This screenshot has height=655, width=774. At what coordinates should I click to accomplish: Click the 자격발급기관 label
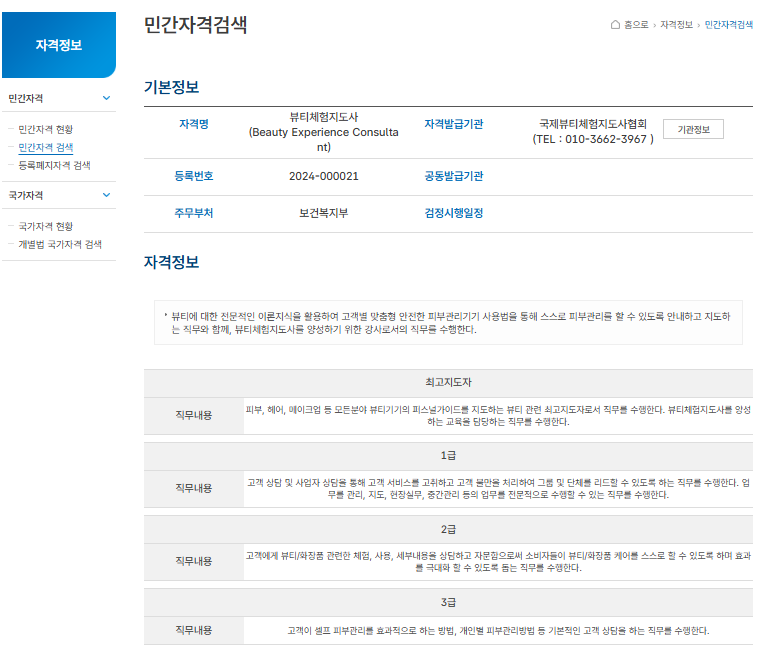(x=454, y=124)
